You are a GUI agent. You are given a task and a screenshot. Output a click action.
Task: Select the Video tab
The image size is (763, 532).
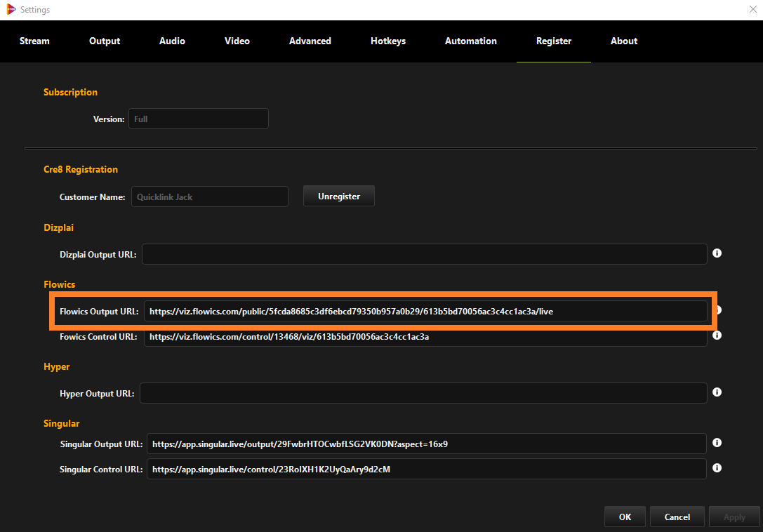237,41
